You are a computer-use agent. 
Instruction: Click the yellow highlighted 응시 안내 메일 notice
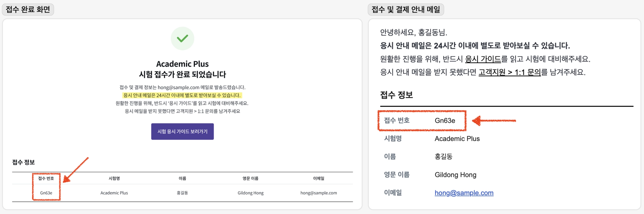[x=182, y=95]
